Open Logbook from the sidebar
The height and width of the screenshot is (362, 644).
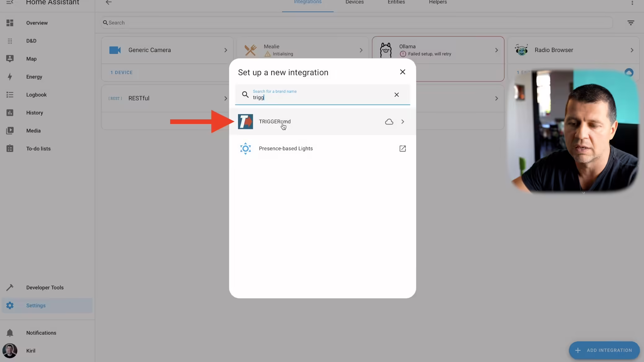pyautogui.click(x=47, y=95)
